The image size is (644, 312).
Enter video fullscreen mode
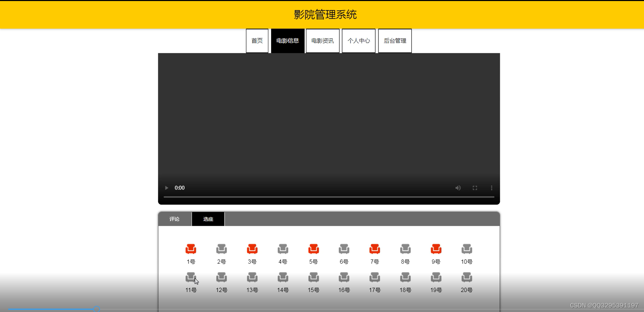[x=475, y=188]
